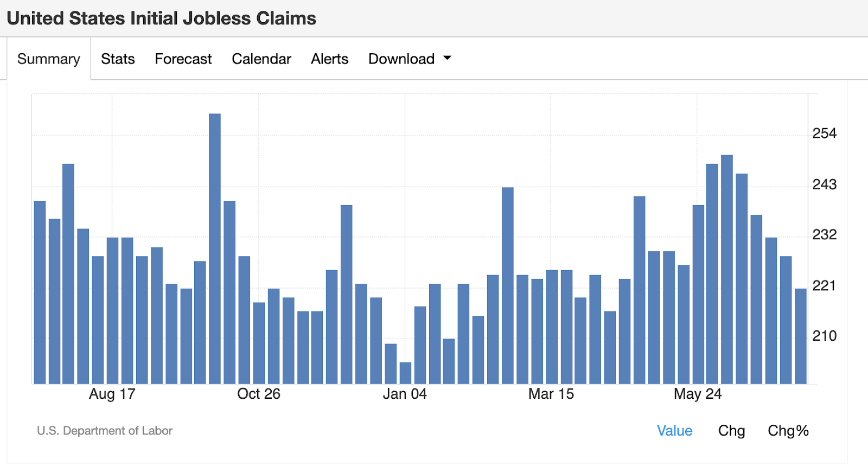Click the tallest bar in the chart
Viewport: 868px width, 472px height.
pyautogui.click(x=215, y=248)
